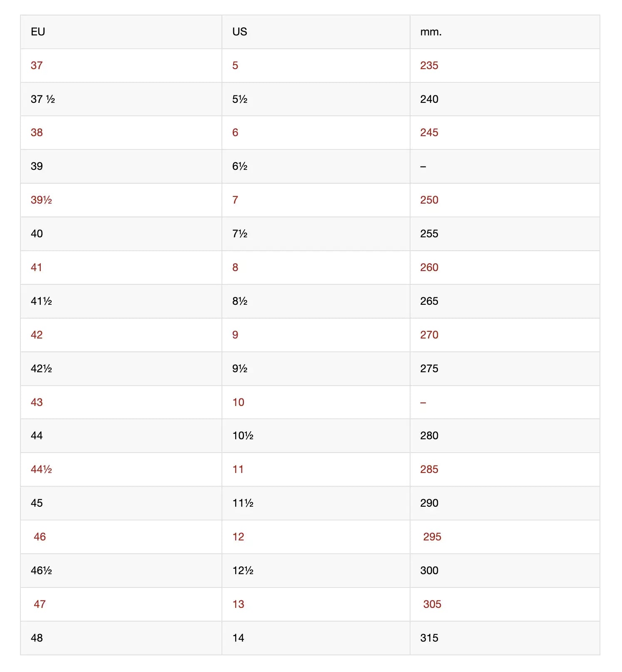Select US size 10½ cell

(243, 436)
